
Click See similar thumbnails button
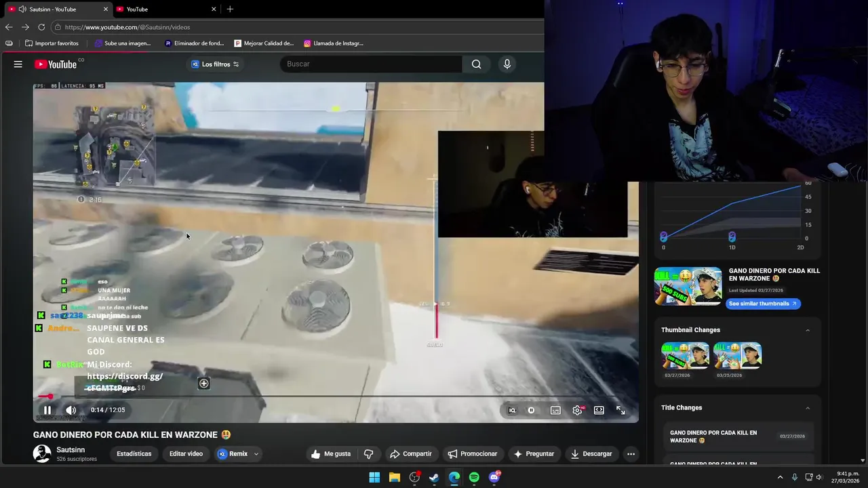tap(763, 304)
